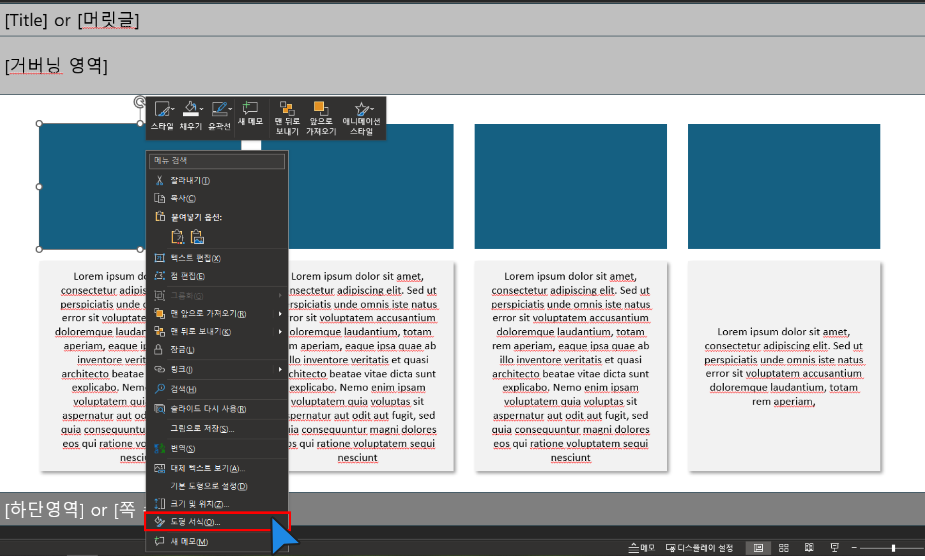The width and height of the screenshot is (925, 560).
Task: Select 슬라이드 다시 사용(R) reuse slides
Action: [217, 409]
